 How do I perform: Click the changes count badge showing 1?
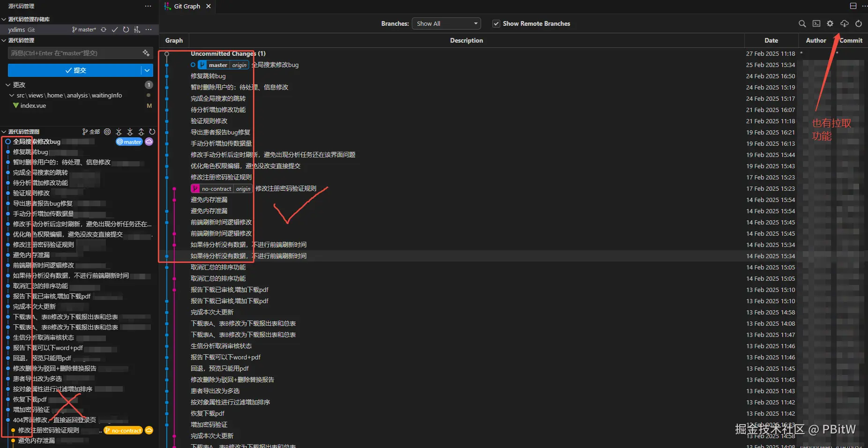148,85
